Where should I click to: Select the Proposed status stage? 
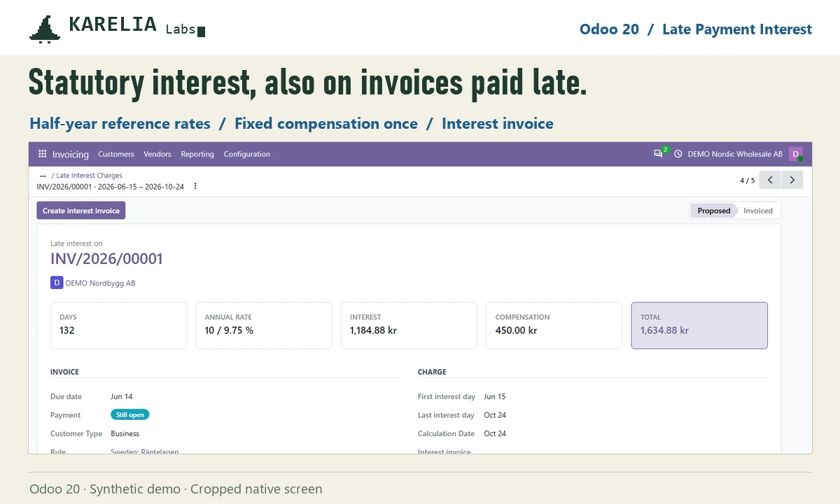point(713,211)
